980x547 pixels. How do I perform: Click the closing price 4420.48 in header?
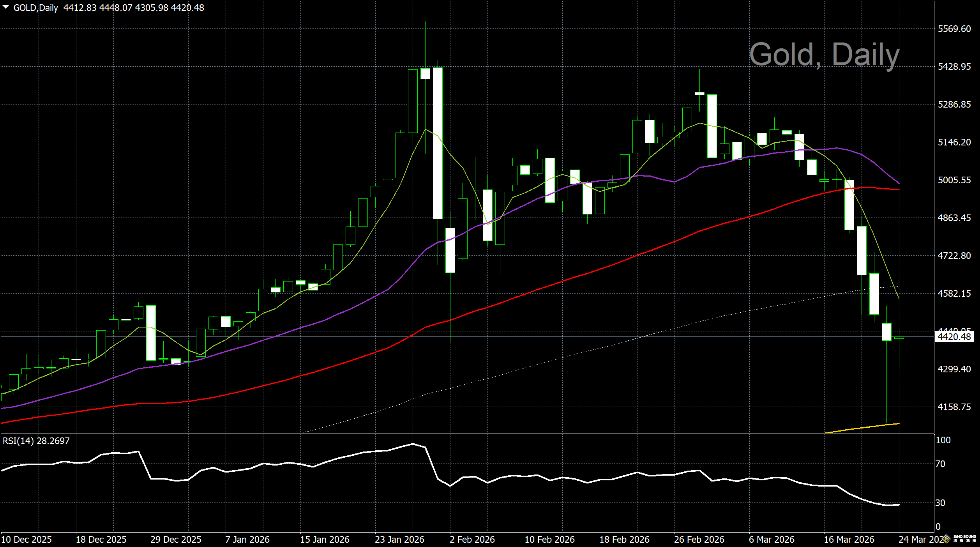pos(187,8)
